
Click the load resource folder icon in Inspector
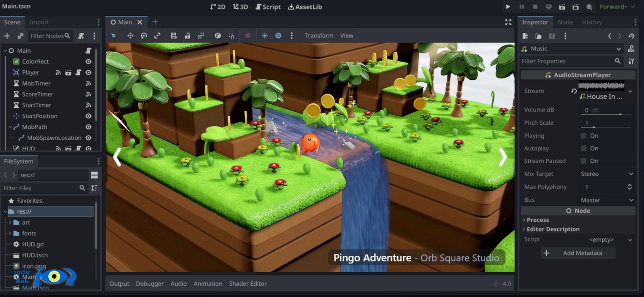click(x=538, y=36)
